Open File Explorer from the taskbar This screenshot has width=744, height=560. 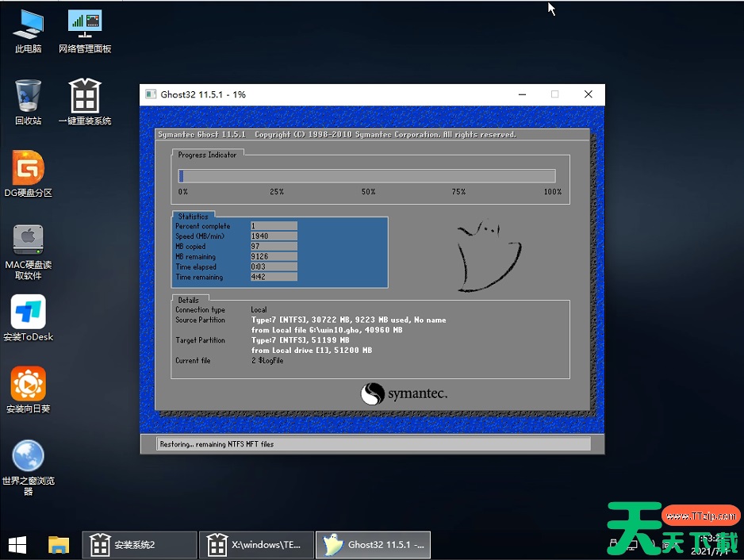point(59,545)
